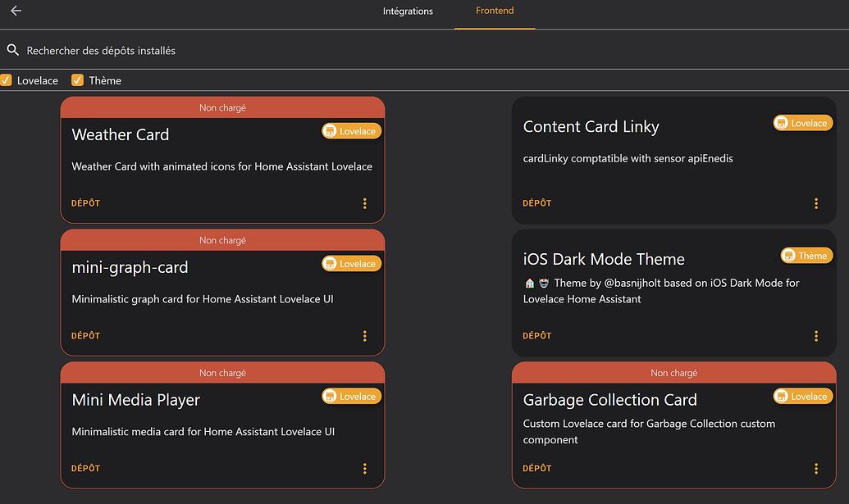Screen dimensions: 849x504
Task: Click 'Minimalistic graph card' description text
Action: tap(203, 299)
